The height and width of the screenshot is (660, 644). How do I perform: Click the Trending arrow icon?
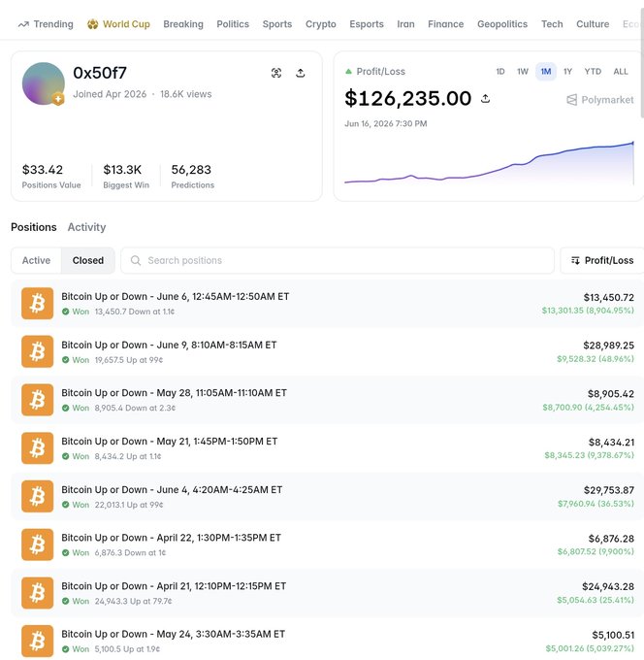click(x=23, y=24)
